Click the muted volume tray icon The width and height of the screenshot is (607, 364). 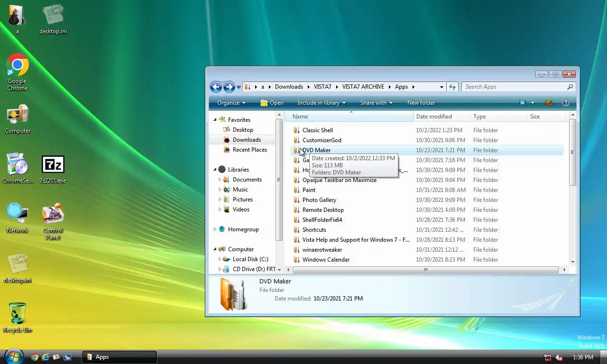(559, 357)
